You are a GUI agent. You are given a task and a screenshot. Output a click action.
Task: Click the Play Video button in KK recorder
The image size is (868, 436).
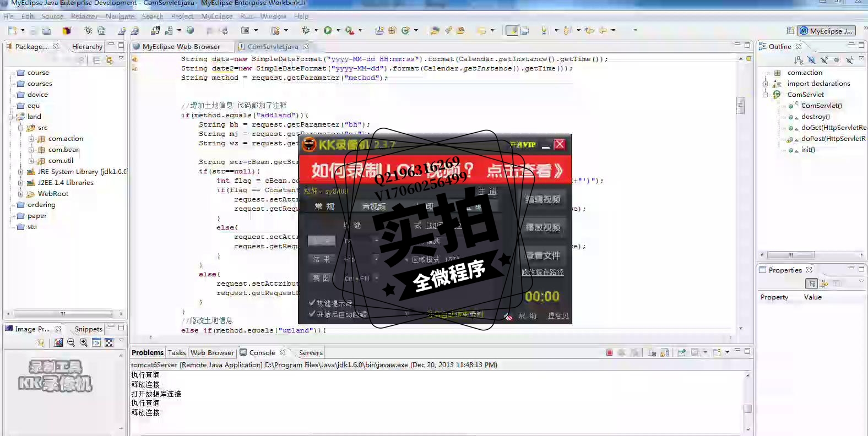[543, 227]
